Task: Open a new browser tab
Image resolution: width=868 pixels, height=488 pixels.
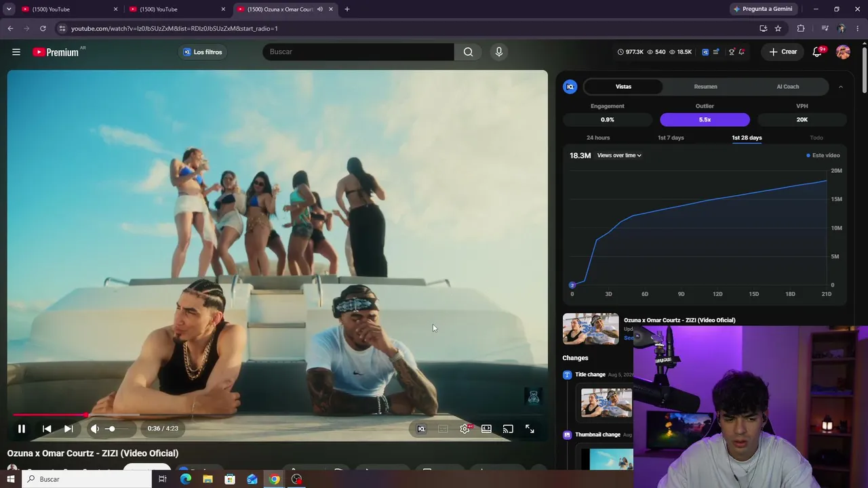Action: [347, 9]
